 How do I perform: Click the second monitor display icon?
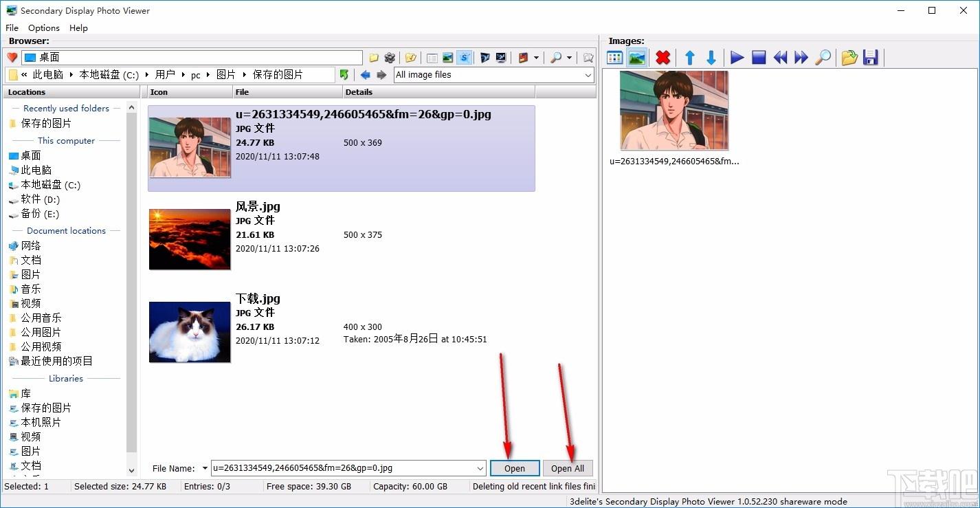(501, 58)
